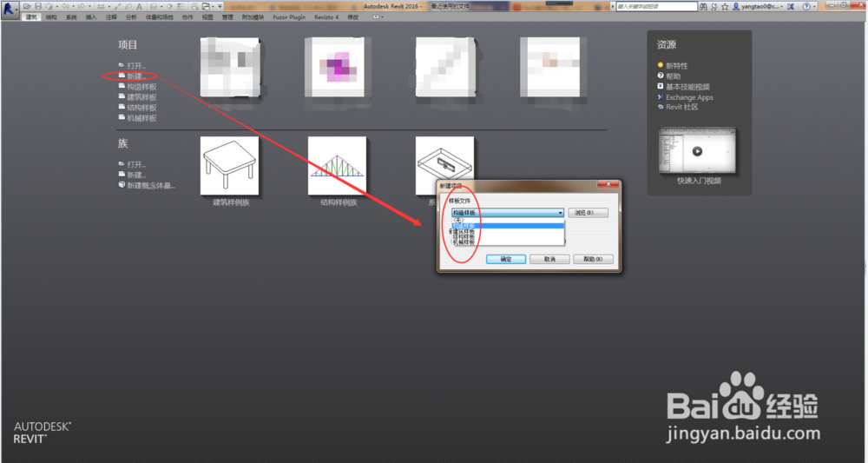Open the second recent project thumbnail with pink
The image size is (868, 463).
click(337, 67)
